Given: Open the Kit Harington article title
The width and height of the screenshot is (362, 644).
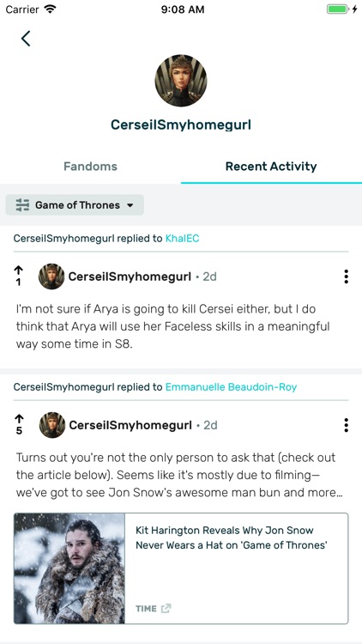Looking at the screenshot, I should [232, 538].
